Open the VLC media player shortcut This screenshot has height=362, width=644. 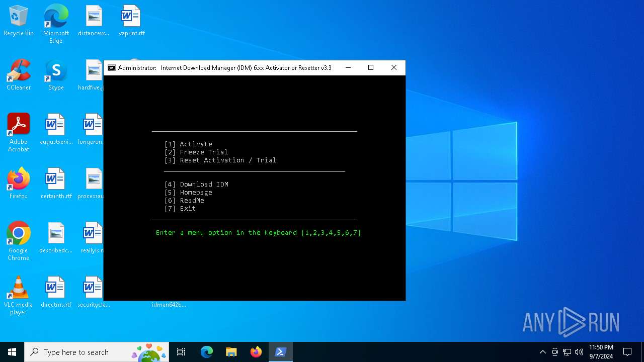(x=19, y=296)
